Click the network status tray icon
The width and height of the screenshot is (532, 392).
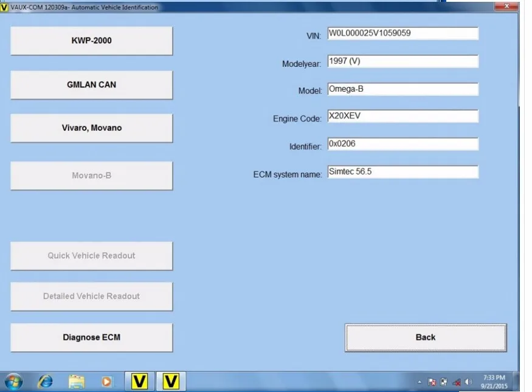click(x=457, y=382)
